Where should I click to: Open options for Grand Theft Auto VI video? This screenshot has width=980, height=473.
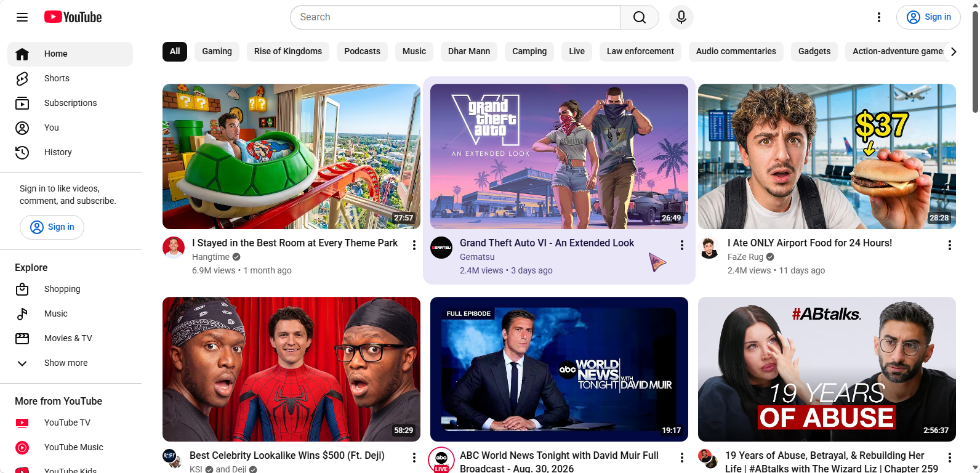pos(682,245)
